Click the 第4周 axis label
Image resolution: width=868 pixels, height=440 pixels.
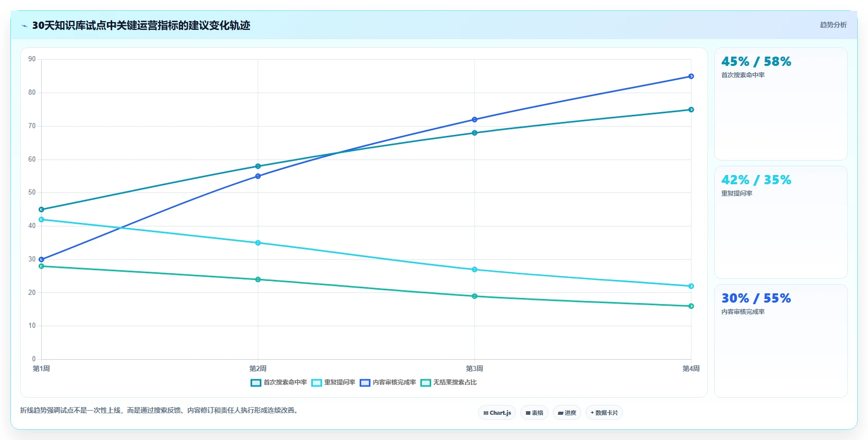pos(691,368)
